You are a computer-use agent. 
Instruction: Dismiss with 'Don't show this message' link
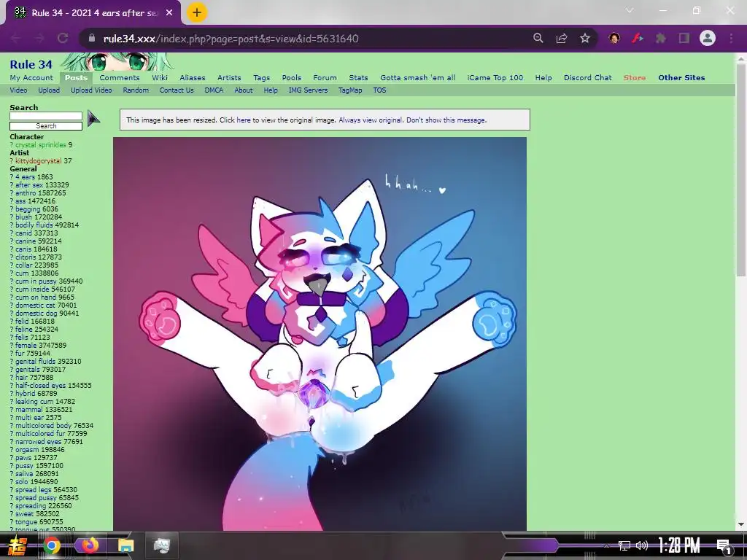(446, 120)
